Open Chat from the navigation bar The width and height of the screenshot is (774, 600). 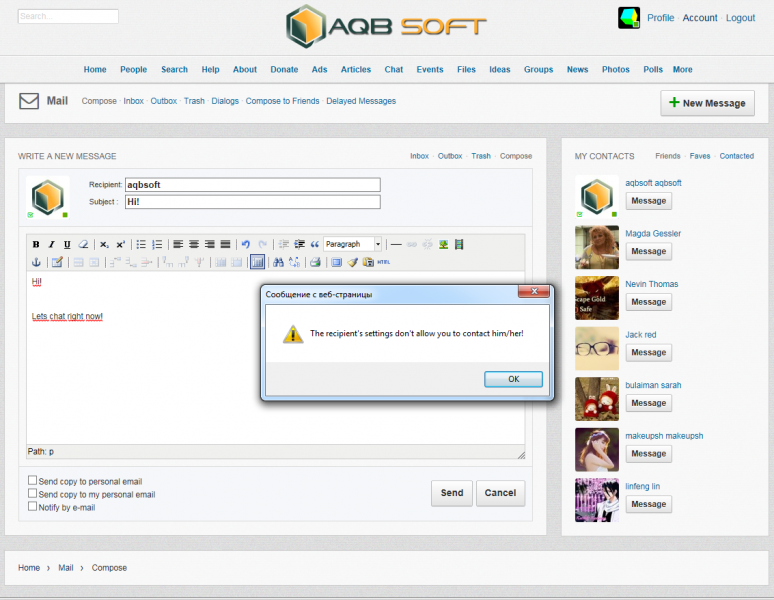(393, 70)
